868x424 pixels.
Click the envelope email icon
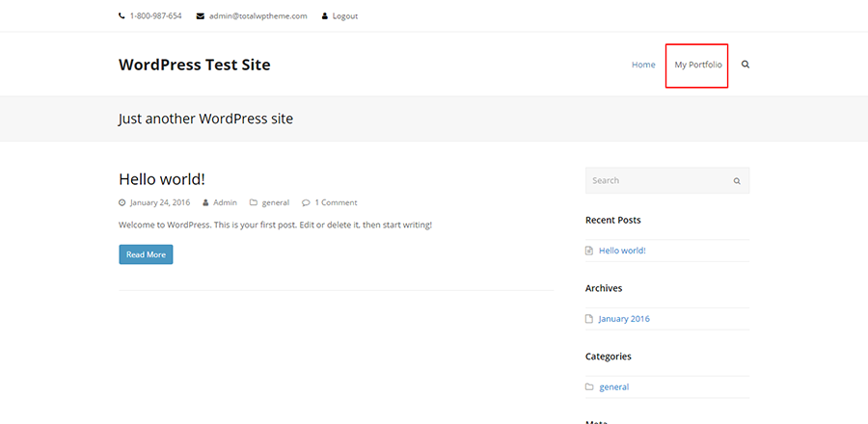coord(201,16)
